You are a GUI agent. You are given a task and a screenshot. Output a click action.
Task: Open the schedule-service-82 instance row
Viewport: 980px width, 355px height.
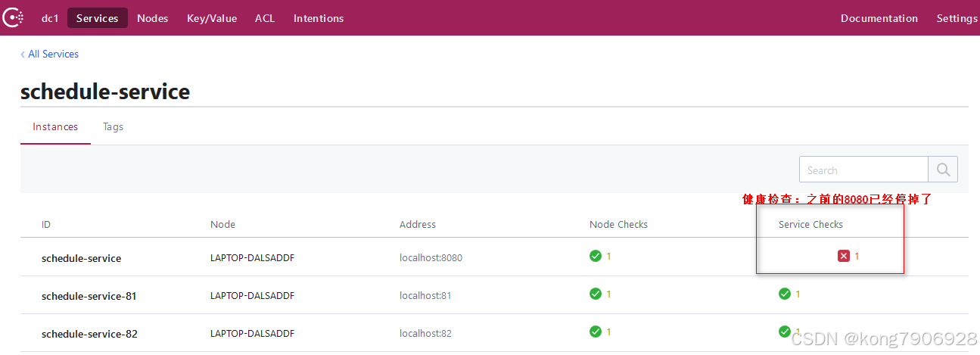tap(89, 334)
